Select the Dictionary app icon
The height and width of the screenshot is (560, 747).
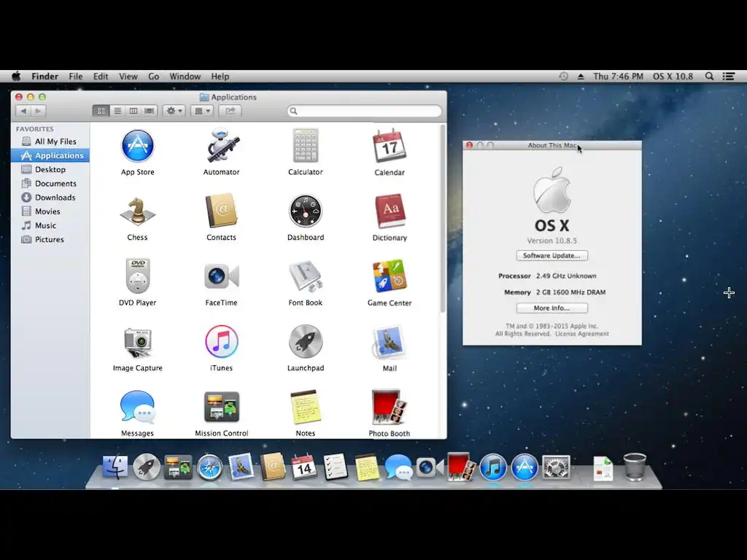[390, 211]
